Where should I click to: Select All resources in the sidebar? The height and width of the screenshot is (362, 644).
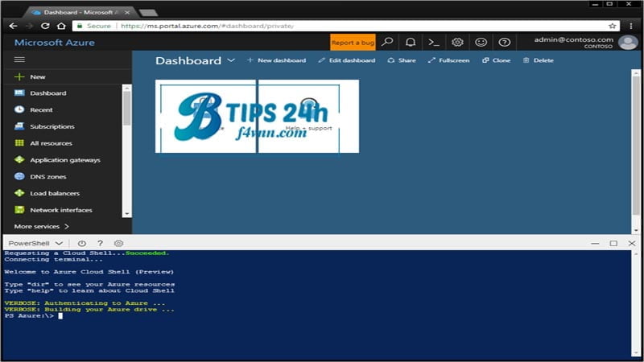51,143
